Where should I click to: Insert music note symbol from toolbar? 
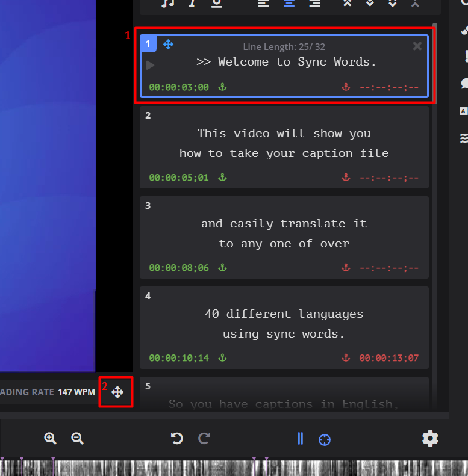click(x=168, y=3)
